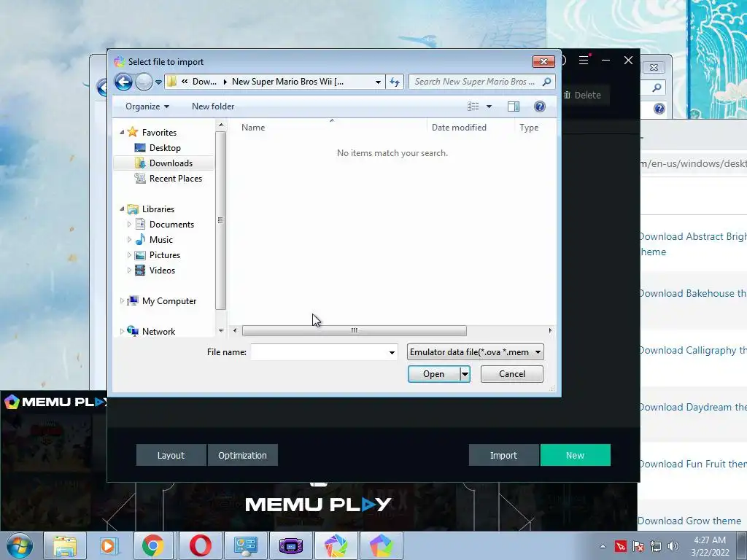Open MEmu Multi manager taskbar icon
Image resolution: width=747 pixels, height=560 pixels.
(336, 546)
